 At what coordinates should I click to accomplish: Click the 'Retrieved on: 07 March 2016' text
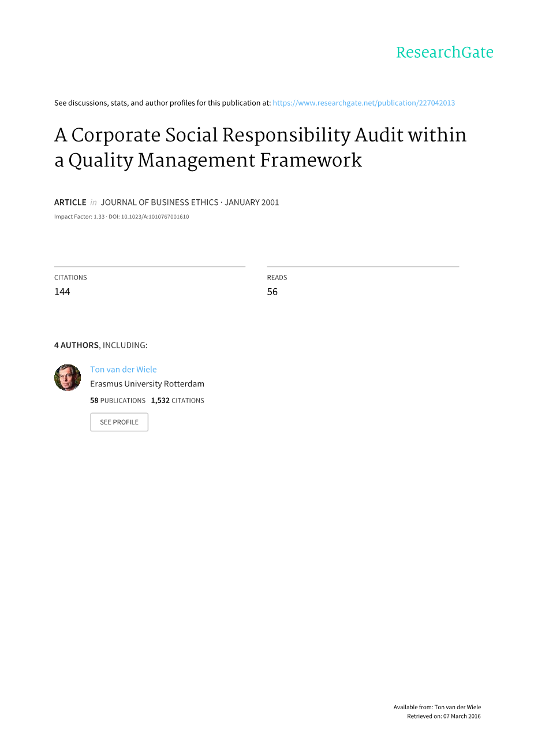(443, 717)
